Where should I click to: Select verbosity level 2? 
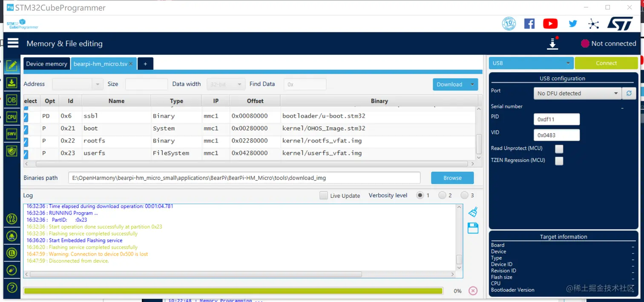442,195
